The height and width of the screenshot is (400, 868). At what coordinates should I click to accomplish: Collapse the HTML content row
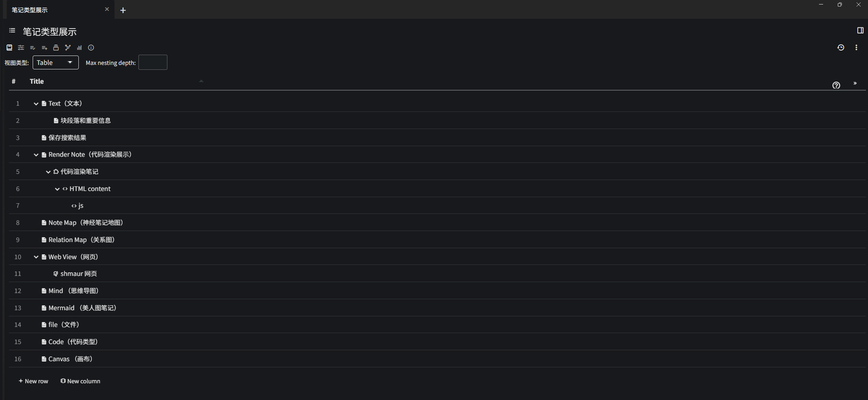click(57, 189)
